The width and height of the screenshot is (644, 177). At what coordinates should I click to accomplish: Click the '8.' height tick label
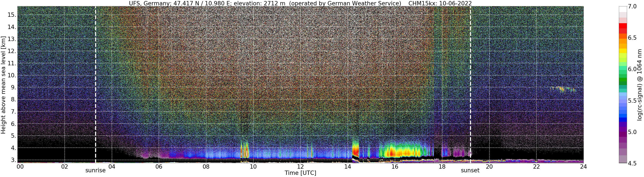[13, 99]
